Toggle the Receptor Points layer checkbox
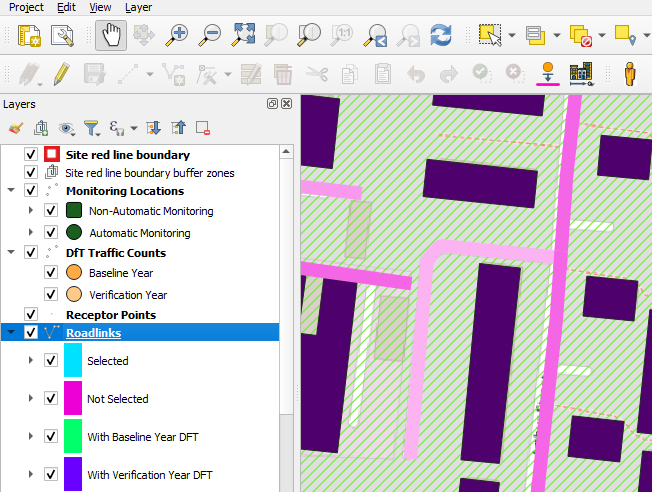The height and width of the screenshot is (492, 652). (30, 315)
